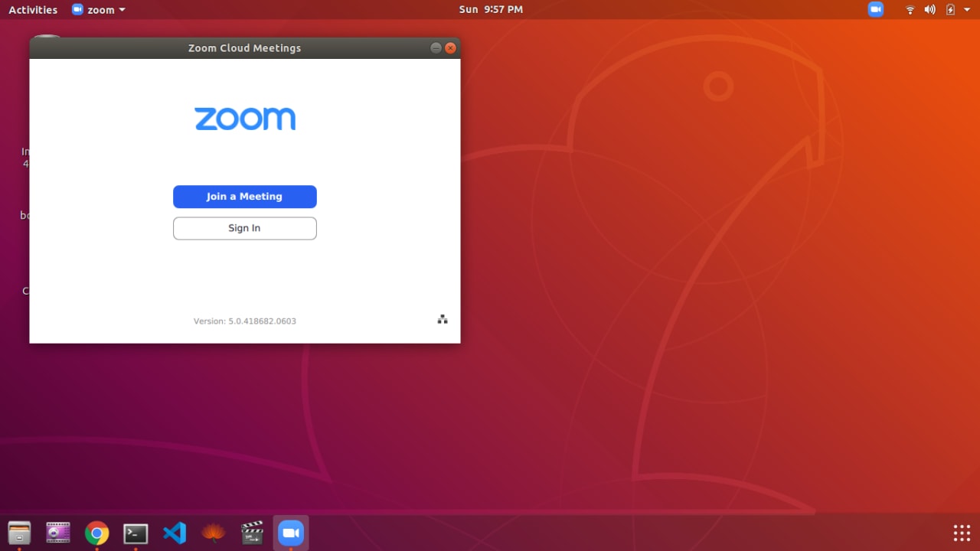Click the version number text in Zoom
This screenshot has height=551, width=980.
tap(245, 321)
